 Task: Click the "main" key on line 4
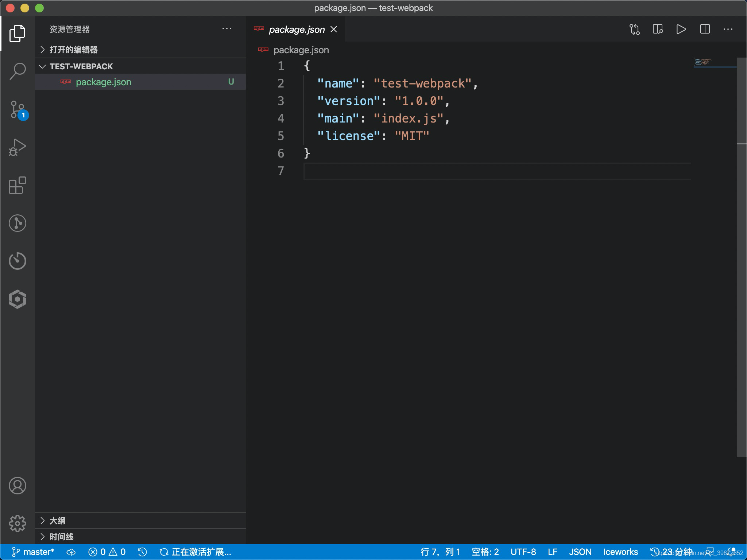(x=338, y=118)
